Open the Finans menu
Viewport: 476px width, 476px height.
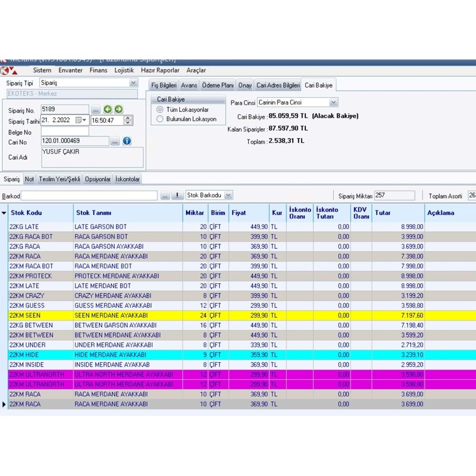coord(99,70)
